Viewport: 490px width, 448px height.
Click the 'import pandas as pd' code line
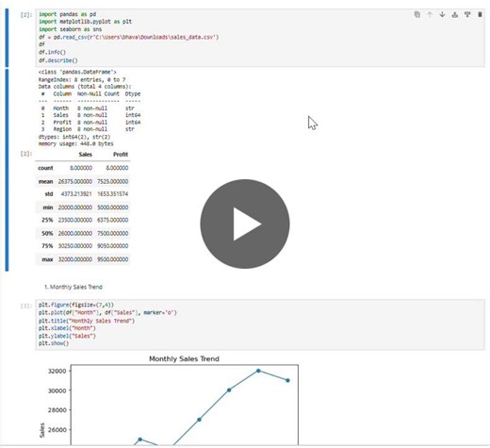(x=67, y=14)
